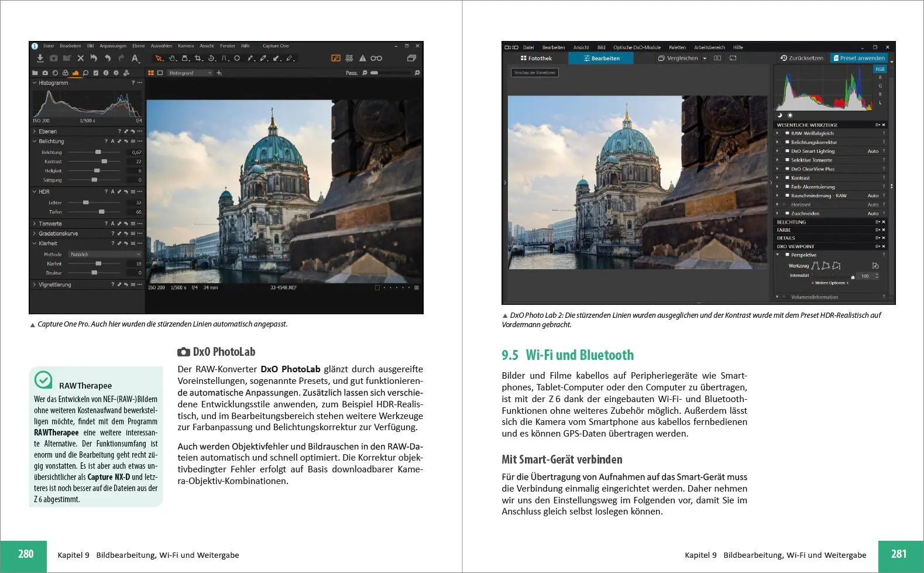Toggle Selektive Tonwerte checkbox in DxO
The width and height of the screenshot is (924, 573).
point(787,160)
